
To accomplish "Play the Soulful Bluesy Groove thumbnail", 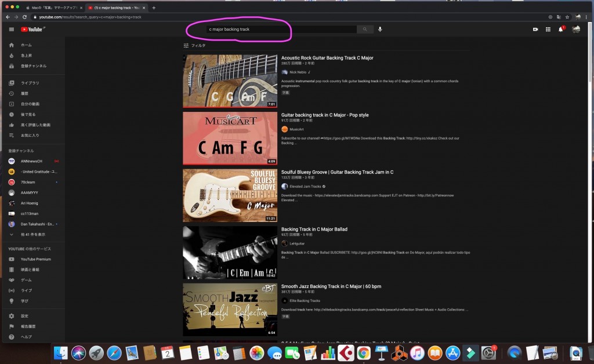I will [230, 195].
